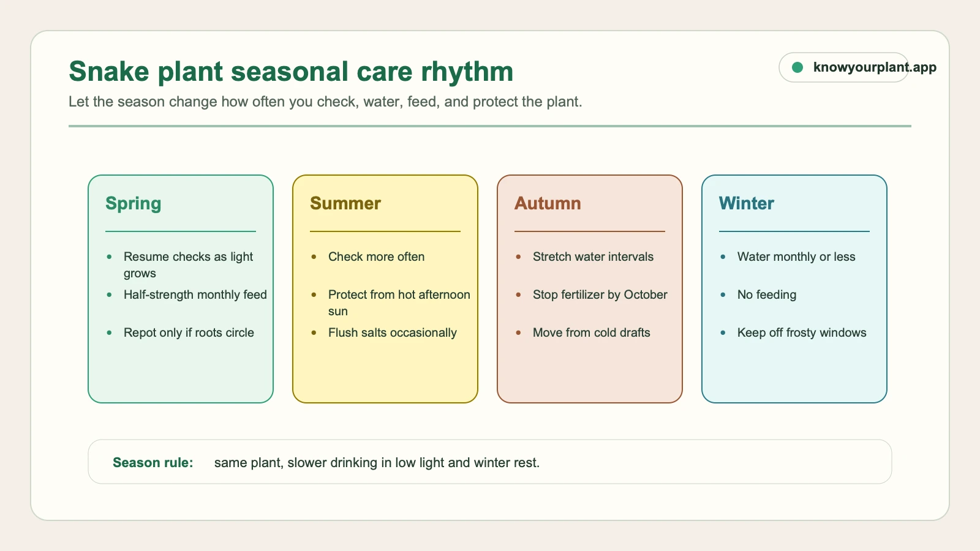Click 'Move from cold drafts' bullet
Image resolution: width=980 pixels, height=551 pixels.
(x=592, y=332)
